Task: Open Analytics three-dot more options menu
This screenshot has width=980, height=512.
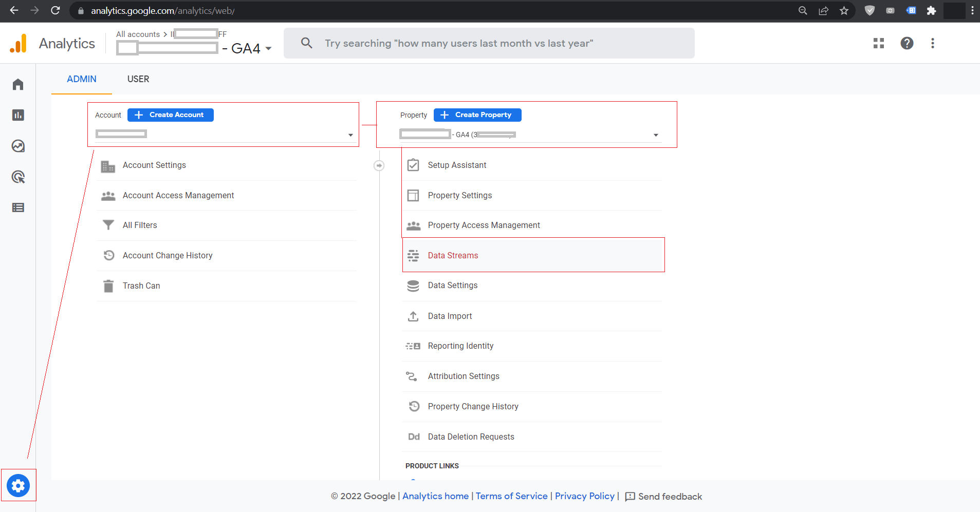Action: pyautogui.click(x=933, y=43)
